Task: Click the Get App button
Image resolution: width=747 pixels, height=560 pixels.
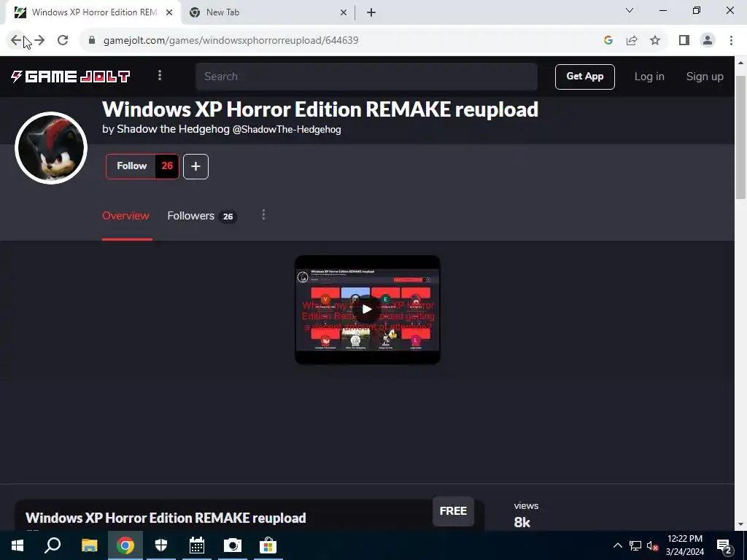Action: pyautogui.click(x=584, y=77)
